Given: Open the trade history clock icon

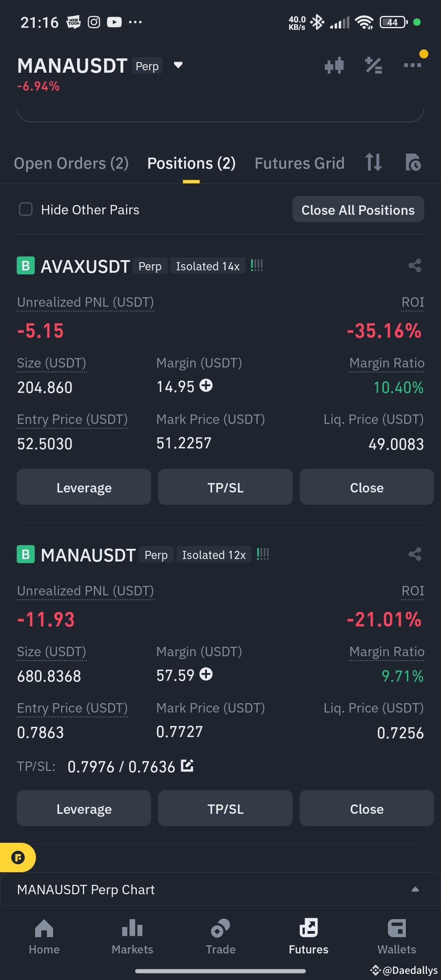Looking at the screenshot, I should [414, 163].
